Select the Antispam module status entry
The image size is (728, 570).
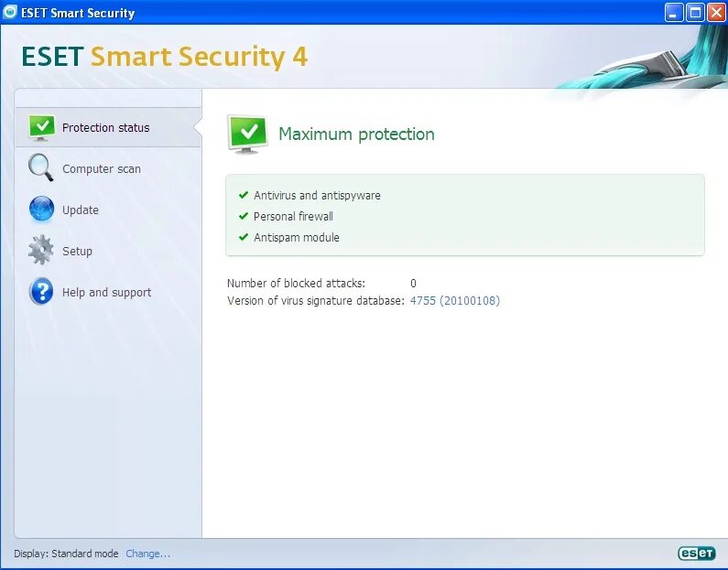[296, 238]
